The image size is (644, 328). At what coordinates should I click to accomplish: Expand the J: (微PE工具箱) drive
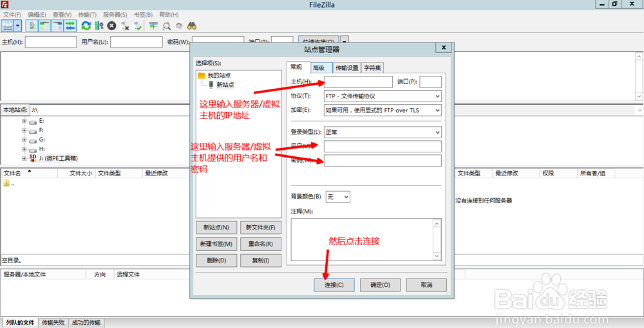click(24, 158)
